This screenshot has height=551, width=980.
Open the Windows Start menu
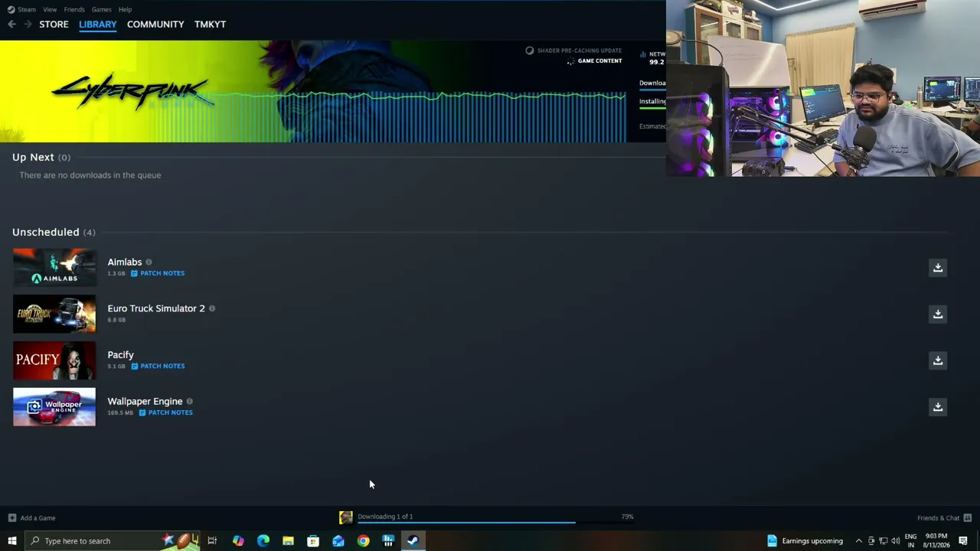tap(11, 541)
